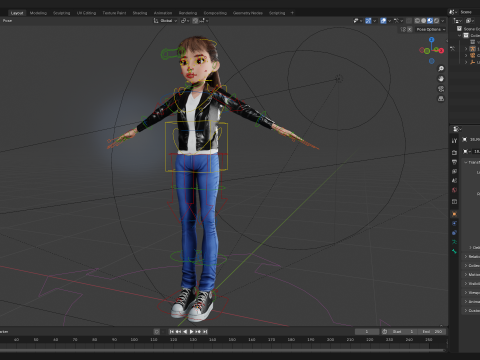Toggle viewport gizmos display
The image size is (480, 360).
(368, 21)
